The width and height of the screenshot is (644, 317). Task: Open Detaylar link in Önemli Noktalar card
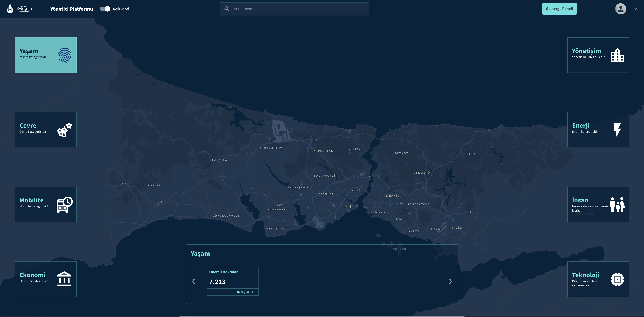point(245,292)
